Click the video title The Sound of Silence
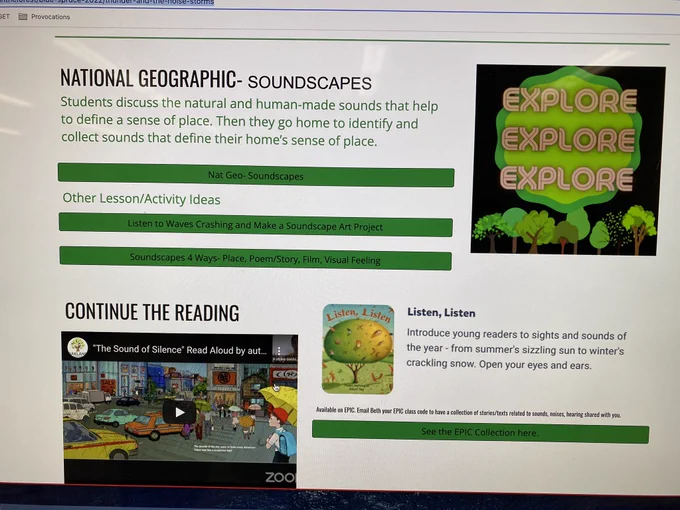The height and width of the screenshot is (510, 680). (180, 350)
